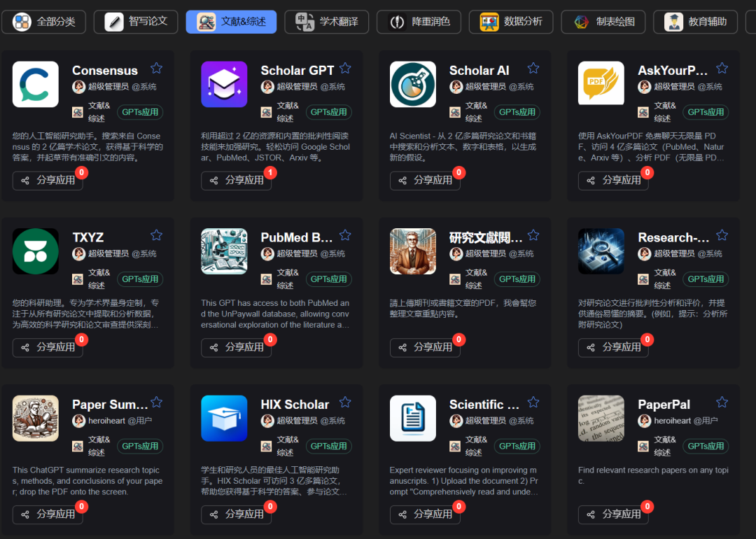The image size is (756, 539).
Task: Open the Scientific document logo
Action: coord(413,419)
